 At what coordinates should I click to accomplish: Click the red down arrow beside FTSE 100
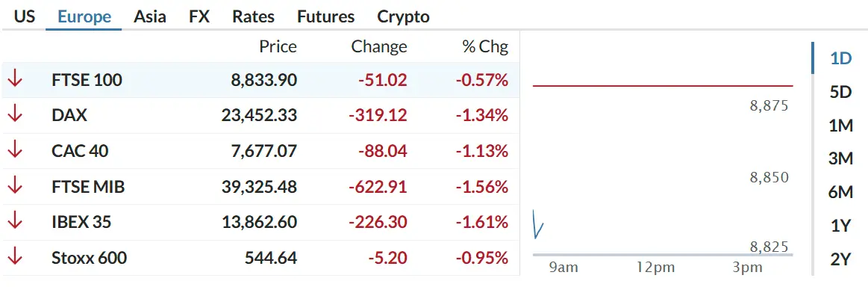pos(15,80)
